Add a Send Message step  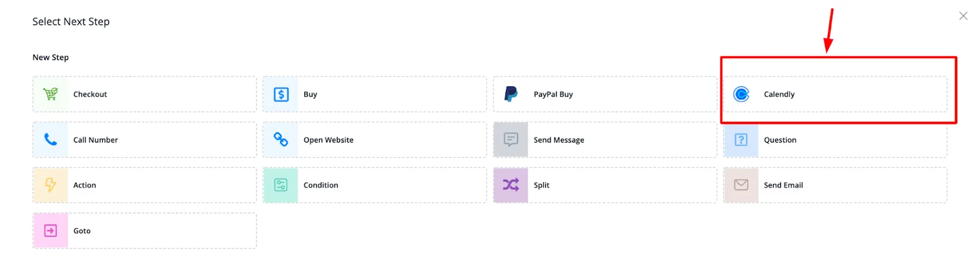click(605, 140)
